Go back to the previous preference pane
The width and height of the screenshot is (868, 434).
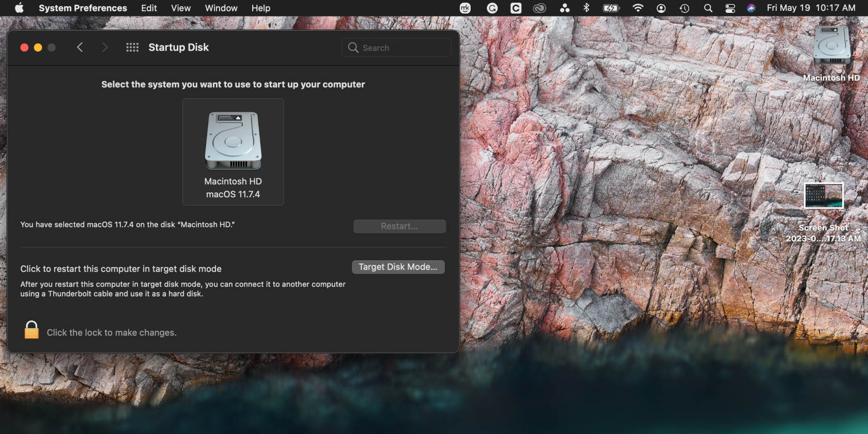coord(80,47)
